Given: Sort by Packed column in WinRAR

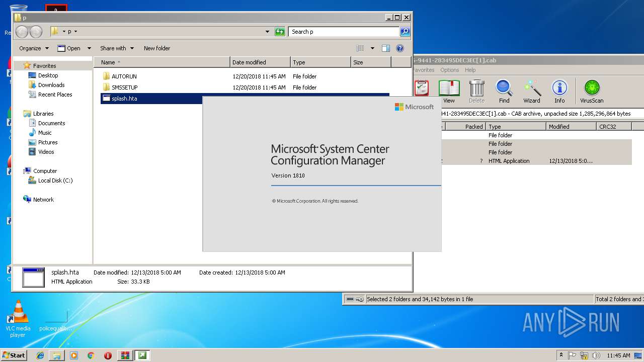Looking at the screenshot, I should tap(465, 127).
